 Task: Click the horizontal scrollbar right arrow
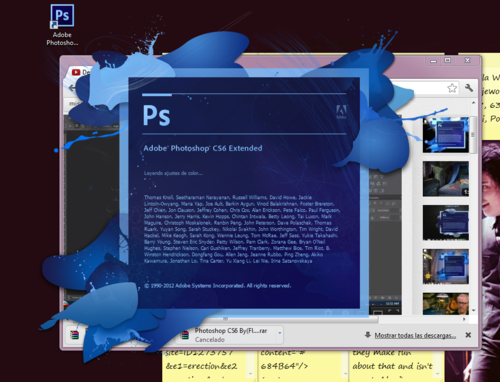464,319
